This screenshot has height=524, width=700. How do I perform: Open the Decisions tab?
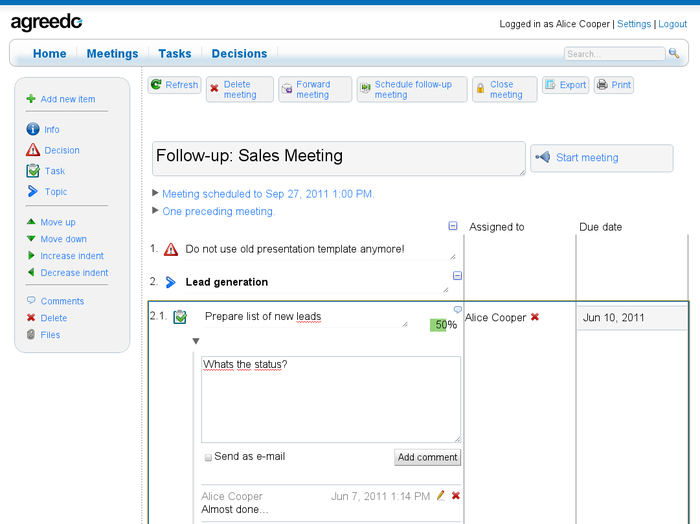coord(239,54)
